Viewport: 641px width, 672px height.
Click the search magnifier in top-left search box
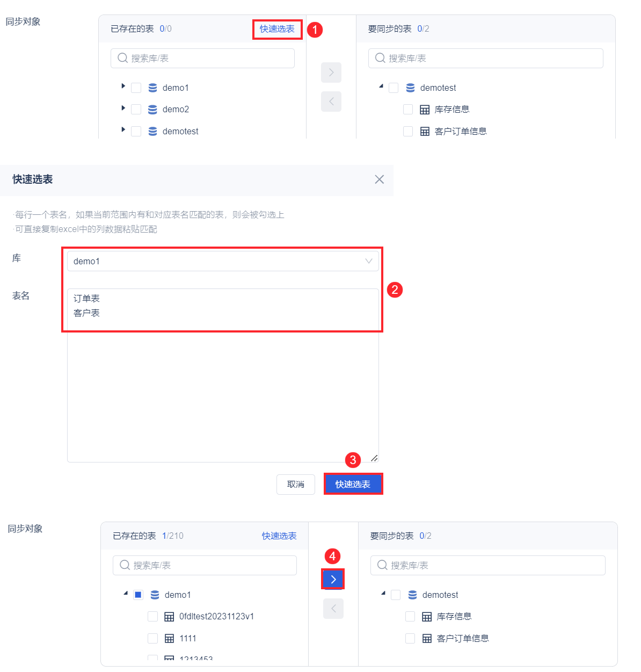pyautogui.click(x=122, y=58)
